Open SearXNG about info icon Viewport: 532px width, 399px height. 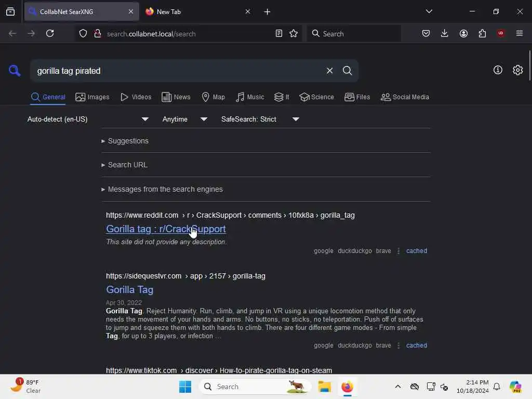point(498,70)
